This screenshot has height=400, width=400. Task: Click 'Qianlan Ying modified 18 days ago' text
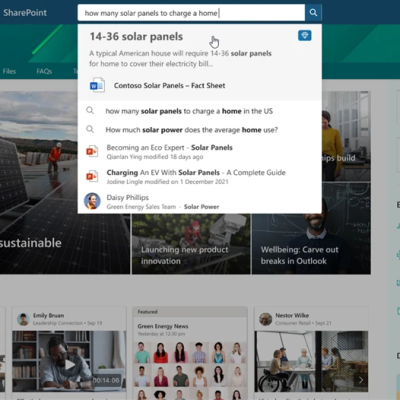click(155, 157)
